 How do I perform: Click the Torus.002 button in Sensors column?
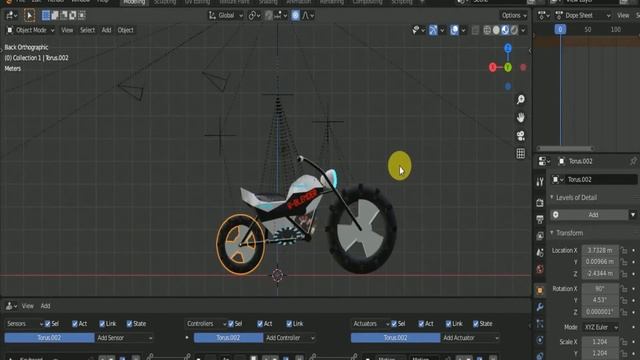tap(49, 338)
